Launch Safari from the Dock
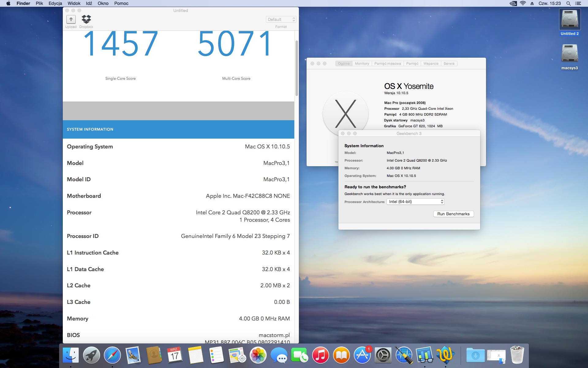The image size is (588, 368). point(112,355)
